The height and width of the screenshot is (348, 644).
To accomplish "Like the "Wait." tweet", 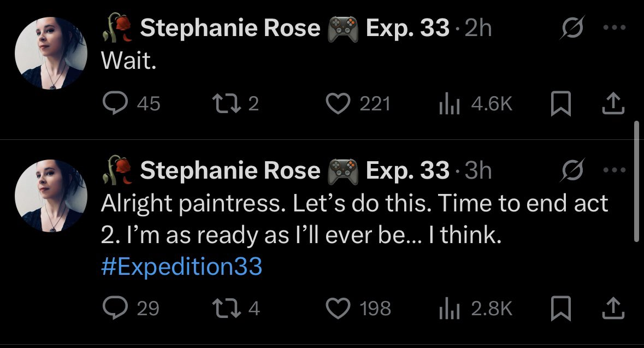I will click(338, 103).
